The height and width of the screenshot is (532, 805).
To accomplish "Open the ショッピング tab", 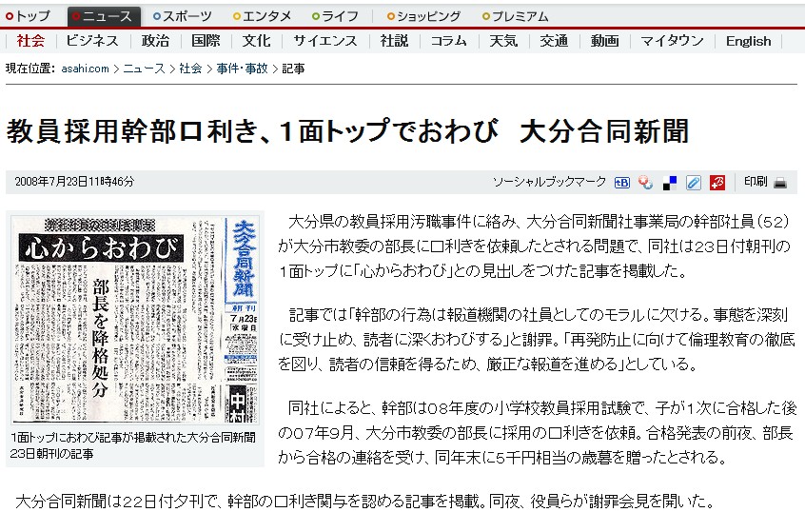I will click(x=424, y=16).
